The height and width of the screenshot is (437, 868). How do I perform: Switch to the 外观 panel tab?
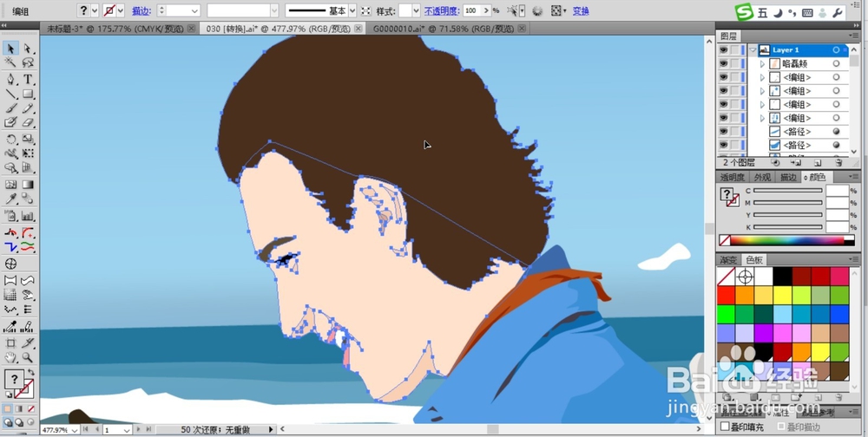click(x=762, y=177)
